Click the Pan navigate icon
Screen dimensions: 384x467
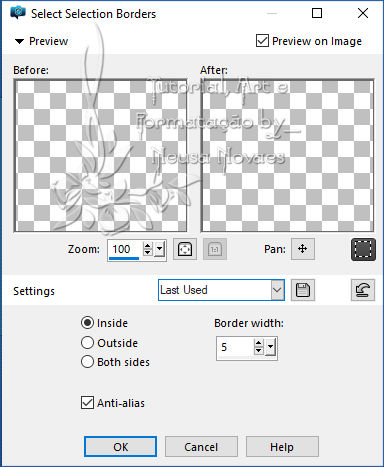click(x=303, y=249)
